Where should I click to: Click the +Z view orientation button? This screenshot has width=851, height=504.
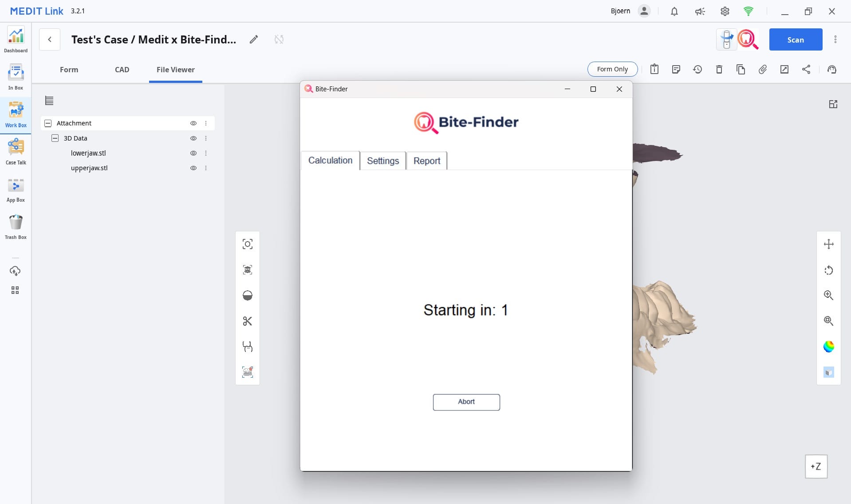(x=816, y=466)
